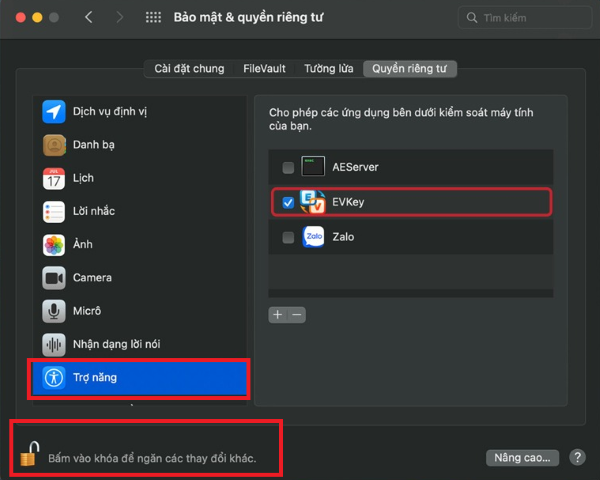This screenshot has width=600, height=480.
Task: Click the plus button to add app
Action: coord(277,314)
